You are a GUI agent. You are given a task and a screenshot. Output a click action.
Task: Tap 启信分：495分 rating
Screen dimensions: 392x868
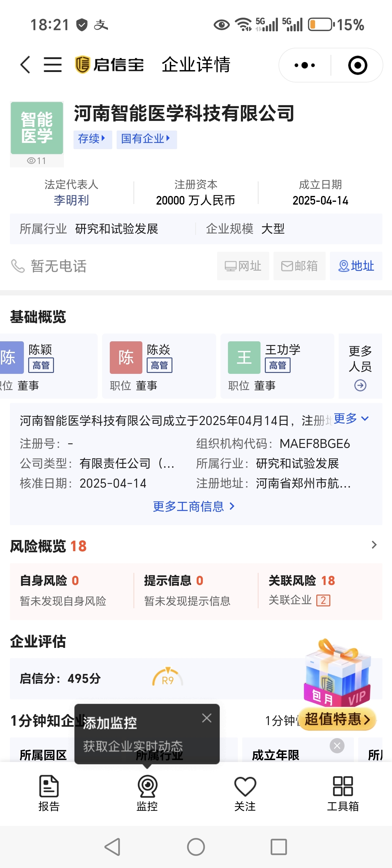pos(60,678)
